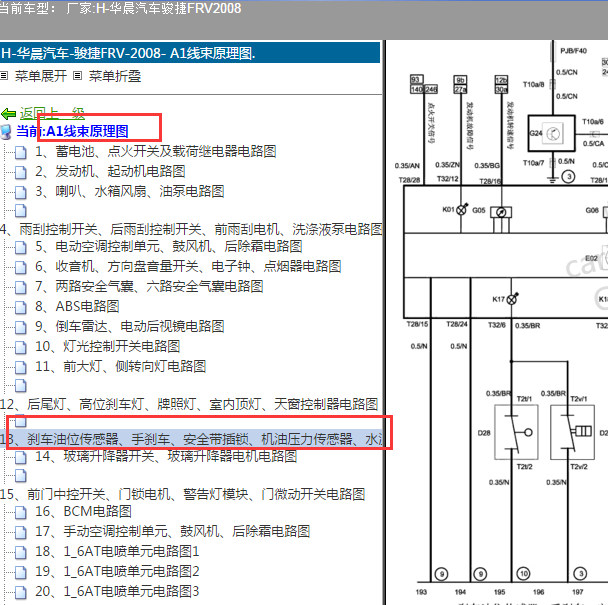This screenshot has width=608, height=605.
Task: Open 6、收音机、方向盘音量开关 diagram
Action: pyautogui.click(x=188, y=266)
